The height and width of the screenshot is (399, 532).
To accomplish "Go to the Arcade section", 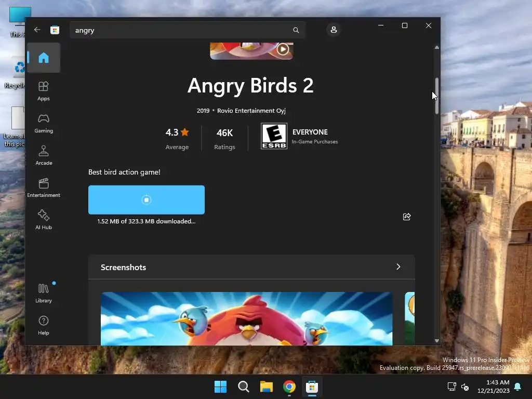I will (x=44, y=155).
